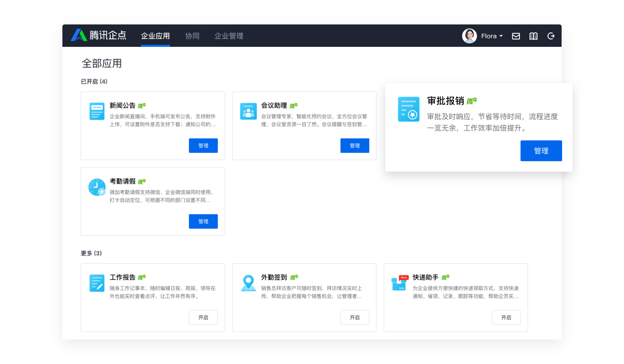Click the 考勤请假 clock icon
The width and height of the screenshot is (624, 364).
[x=97, y=187]
